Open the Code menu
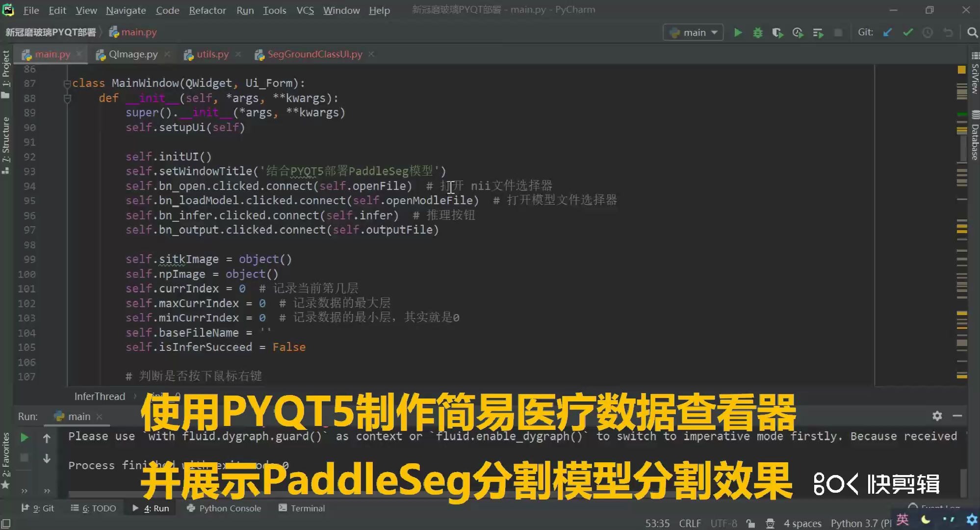 coord(167,10)
